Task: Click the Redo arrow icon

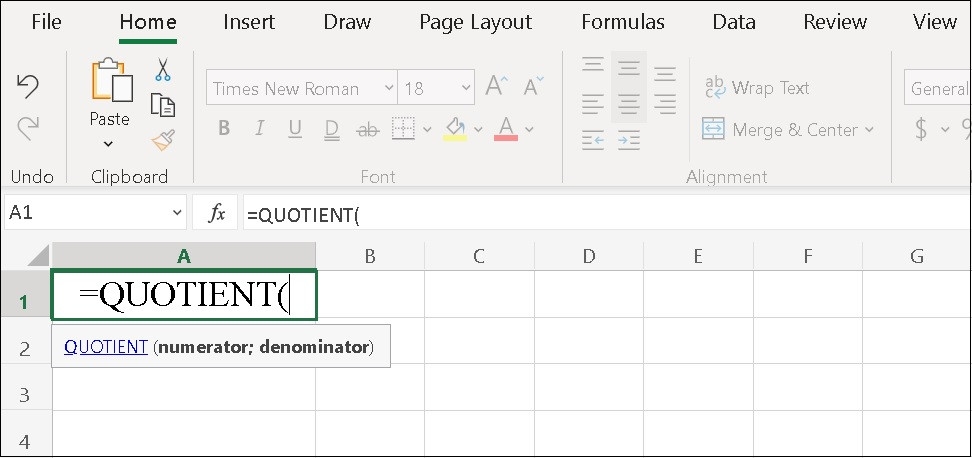Action: (x=28, y=128)
